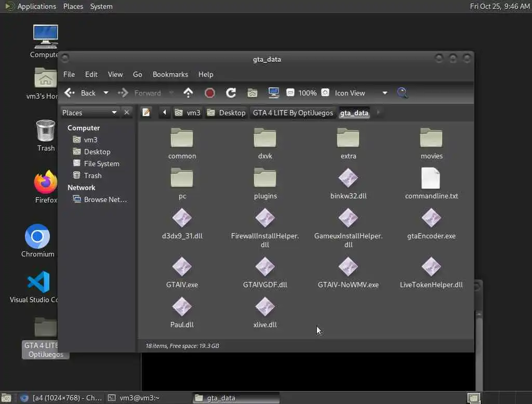This screenshot has width=532, height=404.
Task: Open the Places menu in top panel
Action: 73,6
